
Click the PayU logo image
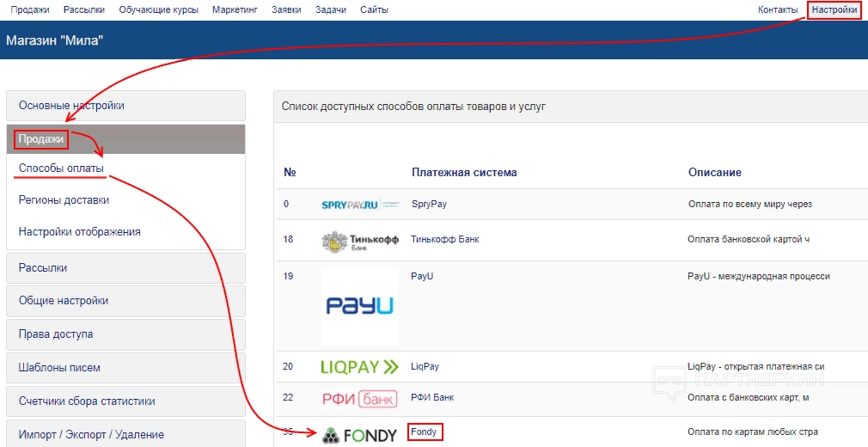pos(360,306)
